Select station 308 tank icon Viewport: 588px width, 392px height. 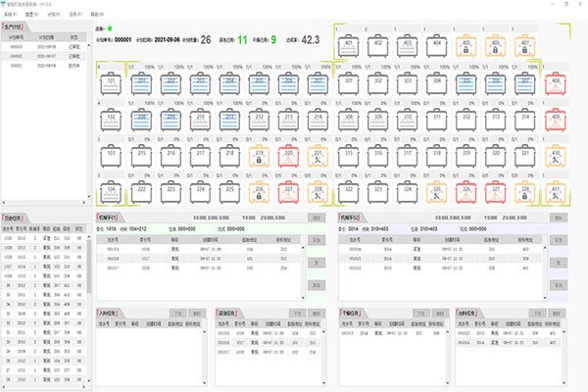coord(348,120)
